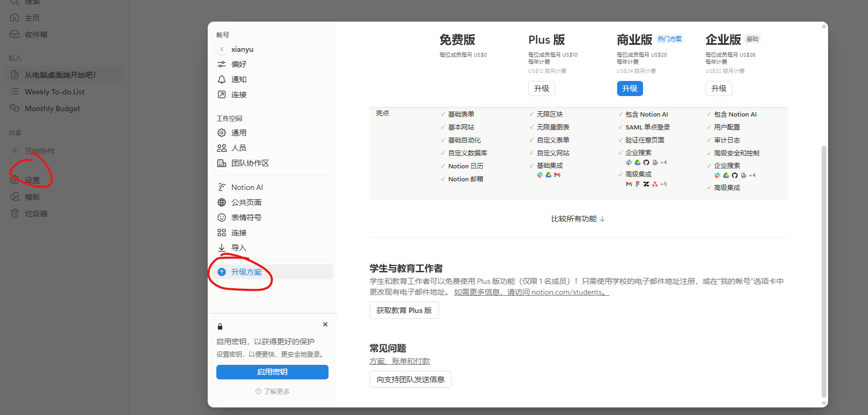Dismiss the passkey prompt with X
The image size is (868, 415).
tap(325, 324)
